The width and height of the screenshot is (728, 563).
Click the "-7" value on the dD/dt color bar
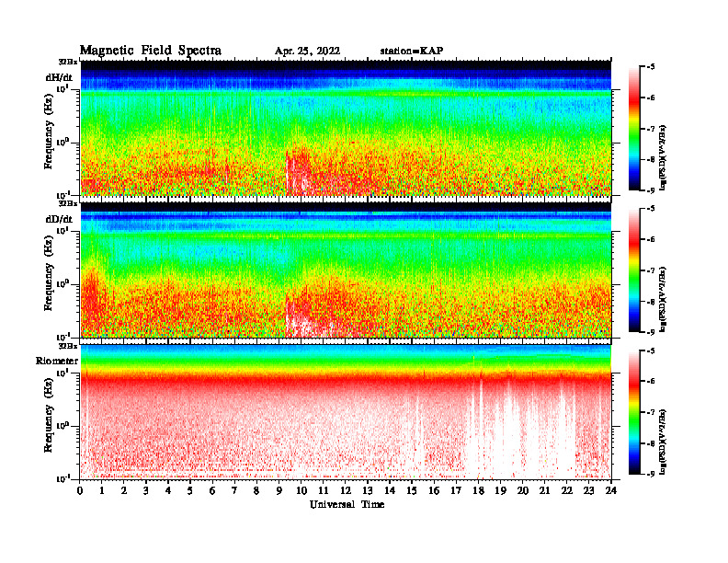pyautogui.click(x=650, y=270)
